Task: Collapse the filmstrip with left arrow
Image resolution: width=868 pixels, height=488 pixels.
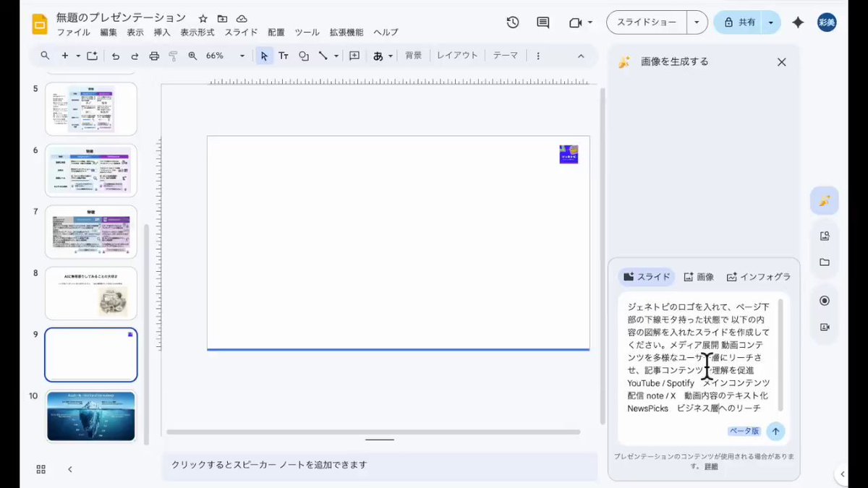Action: click(x=70, y=469)
